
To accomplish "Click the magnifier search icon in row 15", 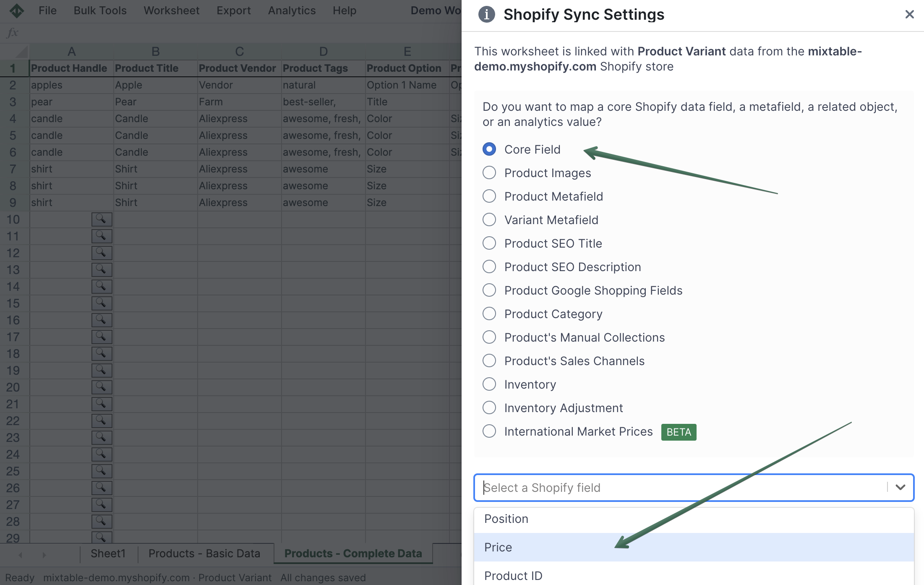I will [101, 303].
